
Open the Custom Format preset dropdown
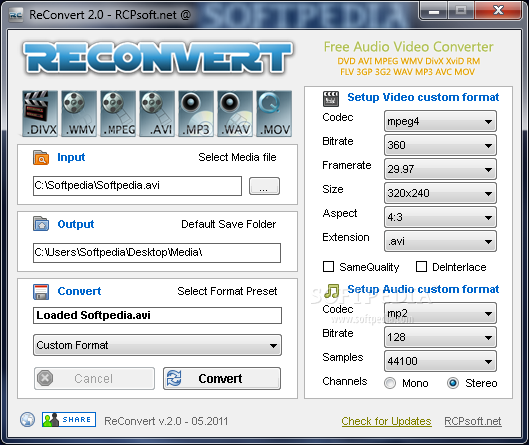pyautogui.click(x=157, y=345)
